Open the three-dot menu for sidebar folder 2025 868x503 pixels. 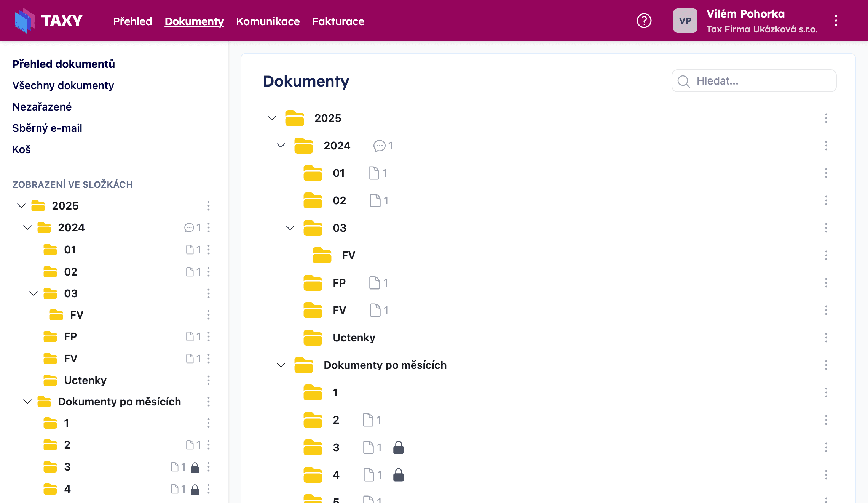(208, 206)
